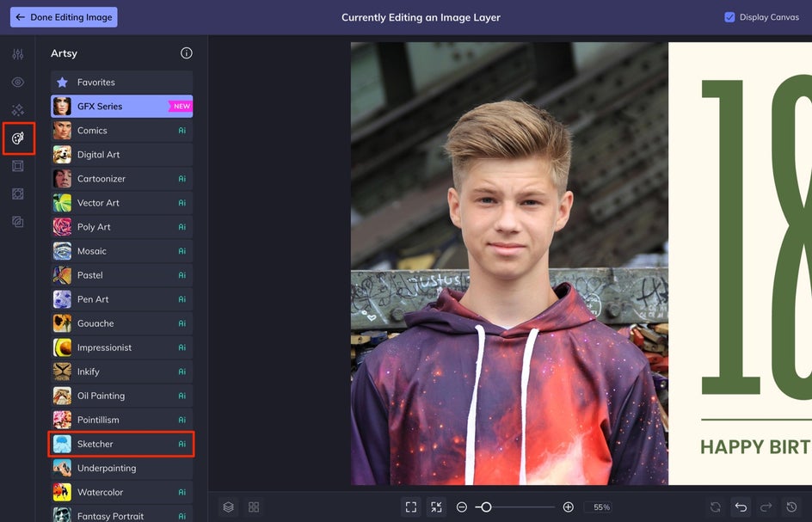Screen dimensions: 812x522
Task: Select the Inkify effects row
Action: click(x=121, y=372)
